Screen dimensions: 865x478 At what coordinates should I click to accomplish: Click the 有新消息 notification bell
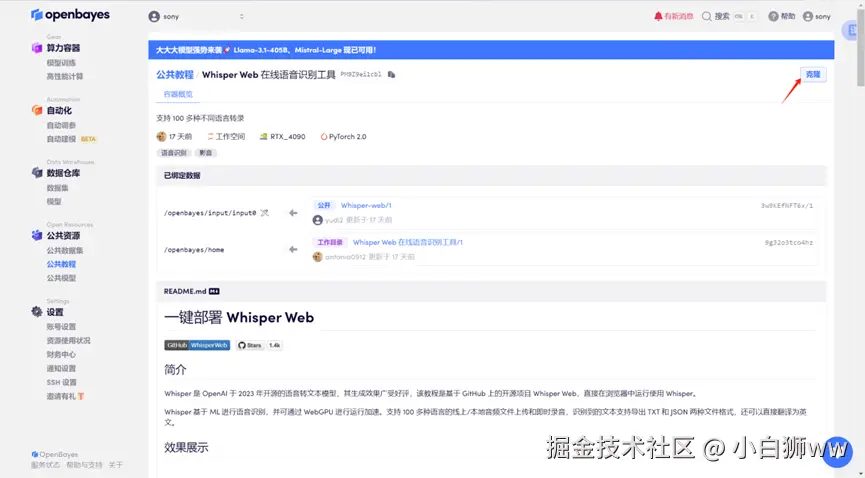click(x=658, y=17)
